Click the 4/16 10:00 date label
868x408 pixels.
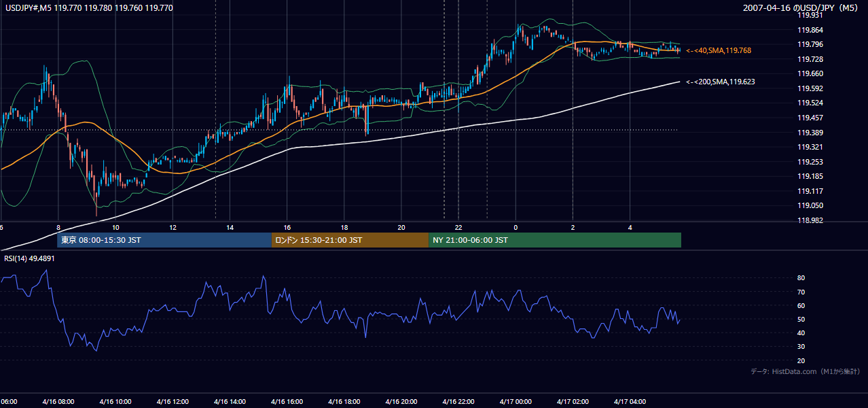tap(115, 401)
